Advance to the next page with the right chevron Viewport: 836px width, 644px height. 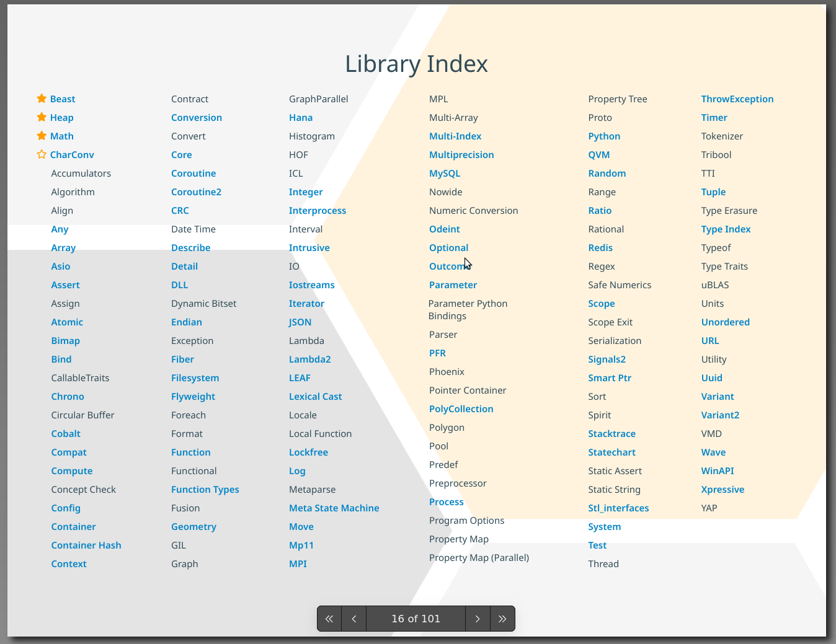point(478,618)
